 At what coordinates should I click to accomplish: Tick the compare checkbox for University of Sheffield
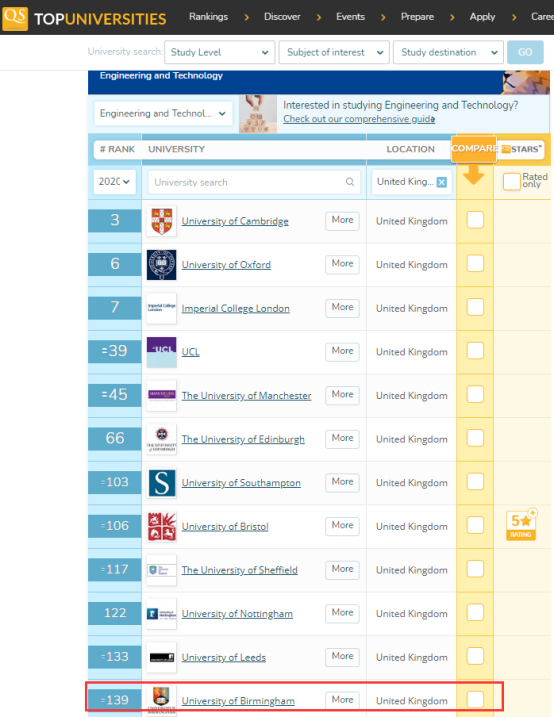[x=475, y=569]
